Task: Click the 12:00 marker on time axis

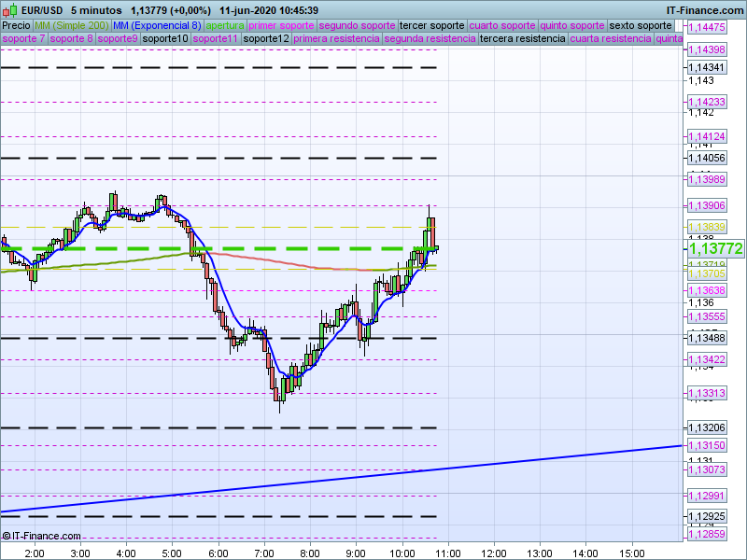Action: [493, 553]
